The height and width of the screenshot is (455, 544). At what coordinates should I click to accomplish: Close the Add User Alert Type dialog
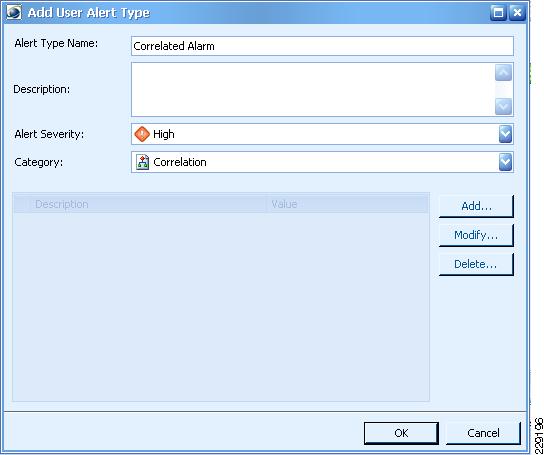517,13
